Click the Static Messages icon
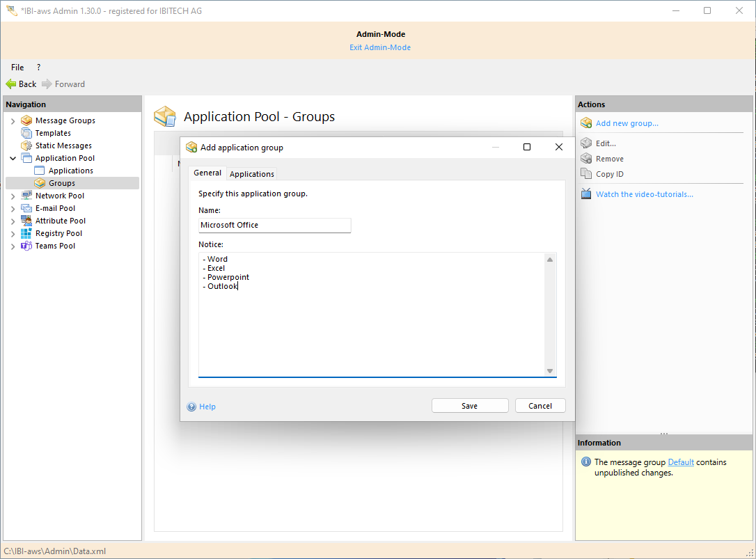Viewport: 756px width, 559px height. [x=26, y=145]
